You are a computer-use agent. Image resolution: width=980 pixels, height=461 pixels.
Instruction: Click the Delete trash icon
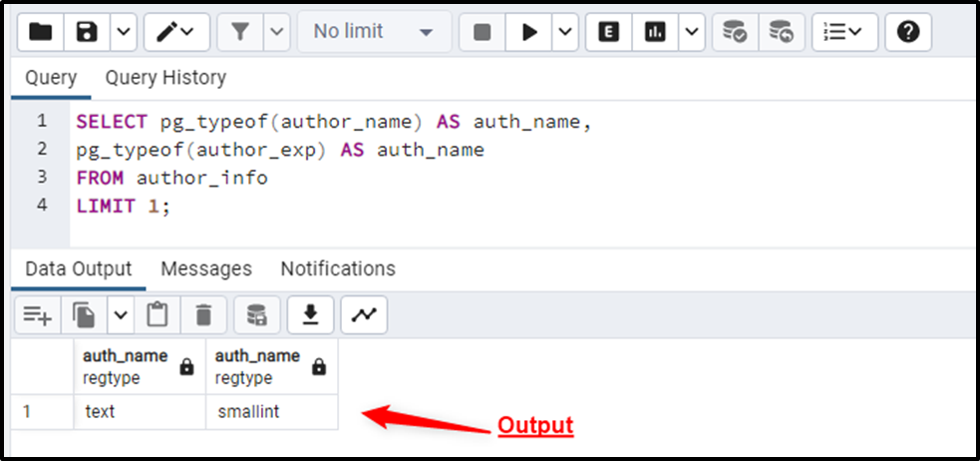tap(203, 314)
